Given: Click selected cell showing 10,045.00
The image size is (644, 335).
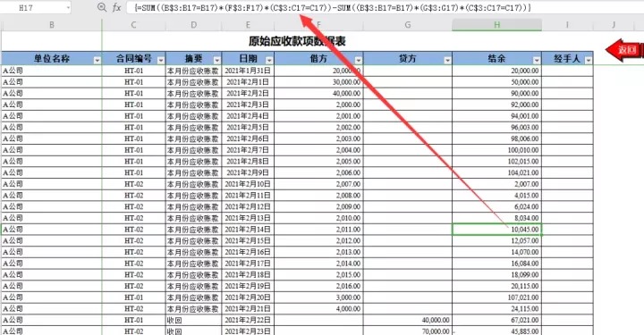Looking at the screenshot, I should pos(497,230).
